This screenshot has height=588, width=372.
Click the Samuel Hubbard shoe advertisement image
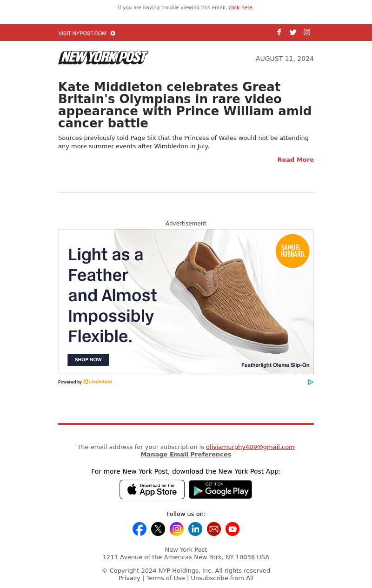click(x=186, y=302)
